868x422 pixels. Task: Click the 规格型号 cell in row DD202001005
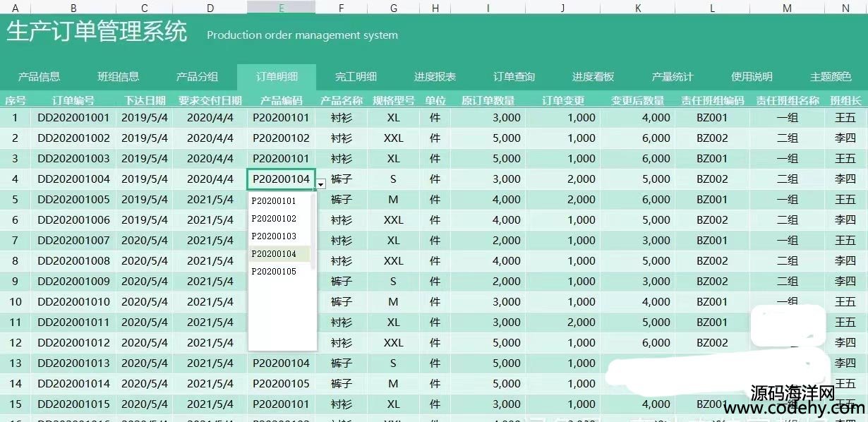tap(393, 200)
